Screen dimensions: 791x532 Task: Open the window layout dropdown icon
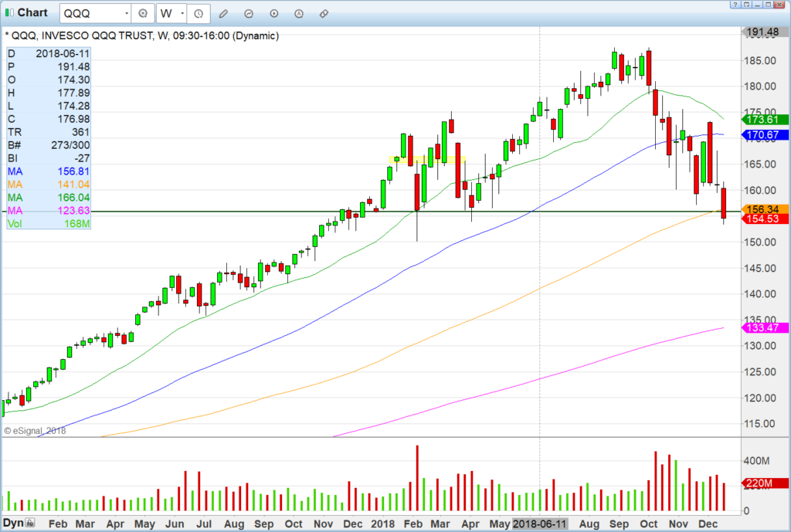[x=747, y=5]
